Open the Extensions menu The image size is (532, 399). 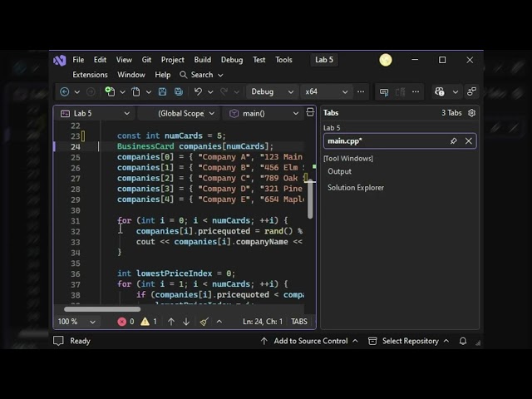90,75
